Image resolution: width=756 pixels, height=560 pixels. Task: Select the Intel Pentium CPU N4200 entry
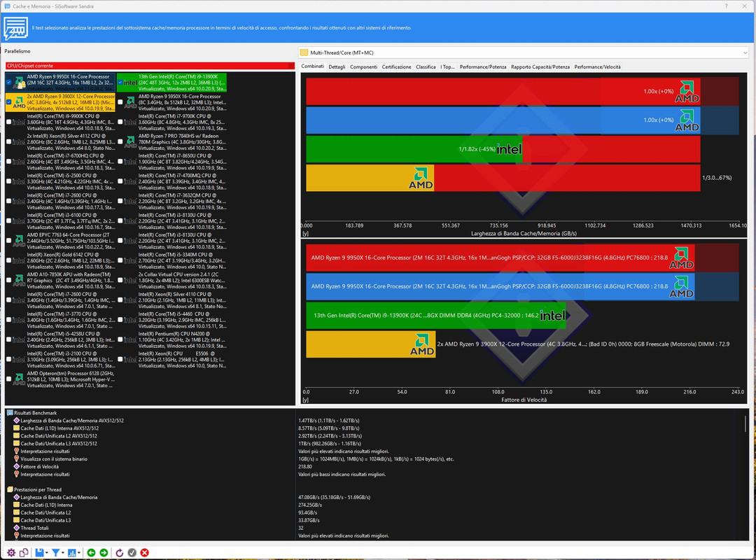(x=172, y=339)
